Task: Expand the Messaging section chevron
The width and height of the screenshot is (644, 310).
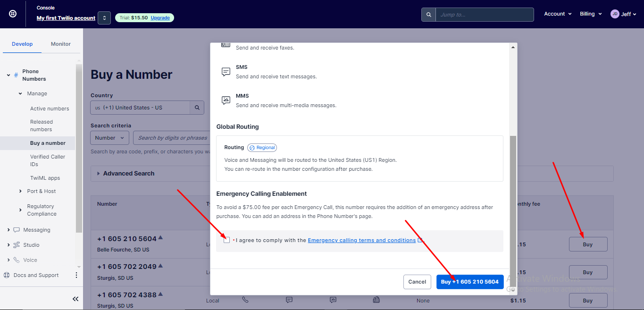Action: click(8, 230)
